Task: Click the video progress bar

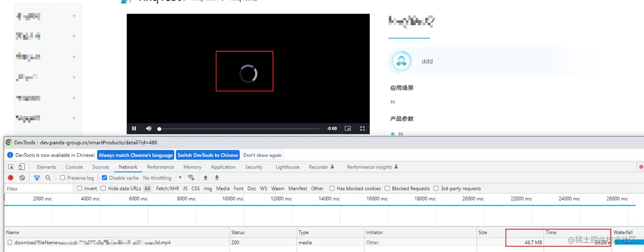Action: point(239,129)
